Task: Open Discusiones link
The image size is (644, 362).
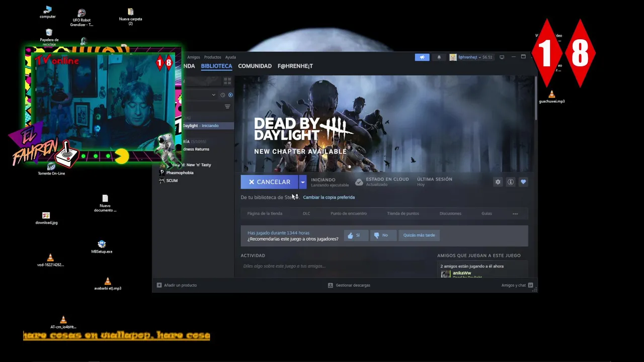Action: click(450, 214)
